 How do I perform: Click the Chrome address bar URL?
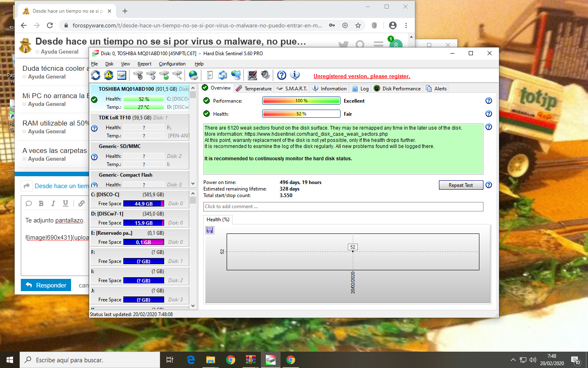[x=197, y=25]
